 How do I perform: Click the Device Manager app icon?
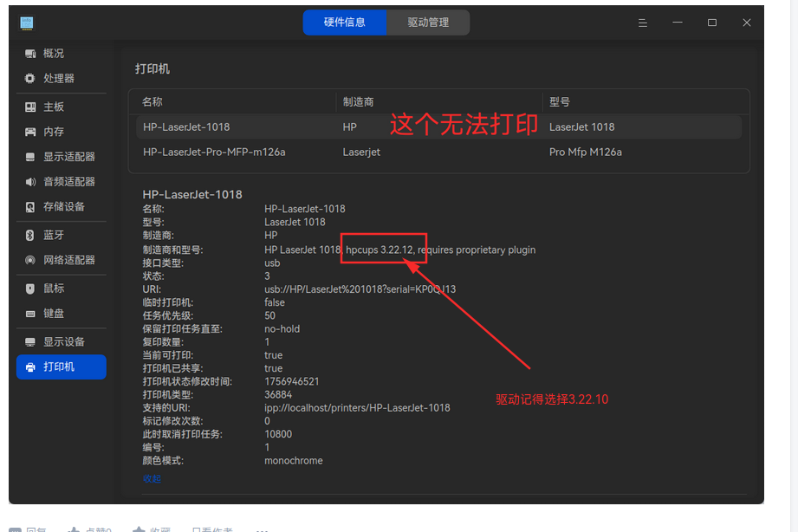[x=27, y=23]
